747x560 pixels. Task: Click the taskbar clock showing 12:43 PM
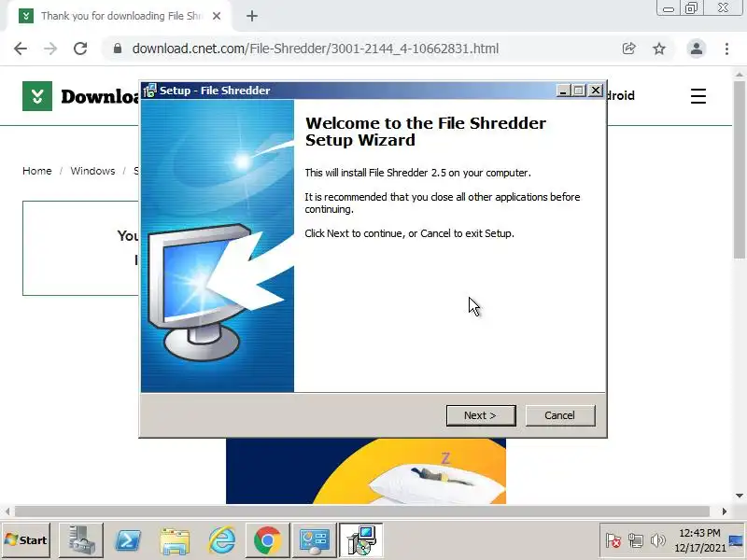(x=699, y=540)
